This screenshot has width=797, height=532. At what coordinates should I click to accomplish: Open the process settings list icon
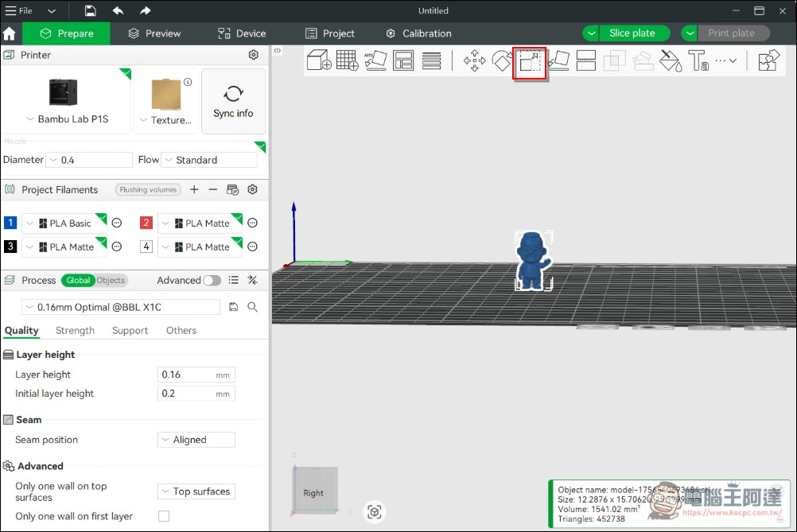[233, 280]
